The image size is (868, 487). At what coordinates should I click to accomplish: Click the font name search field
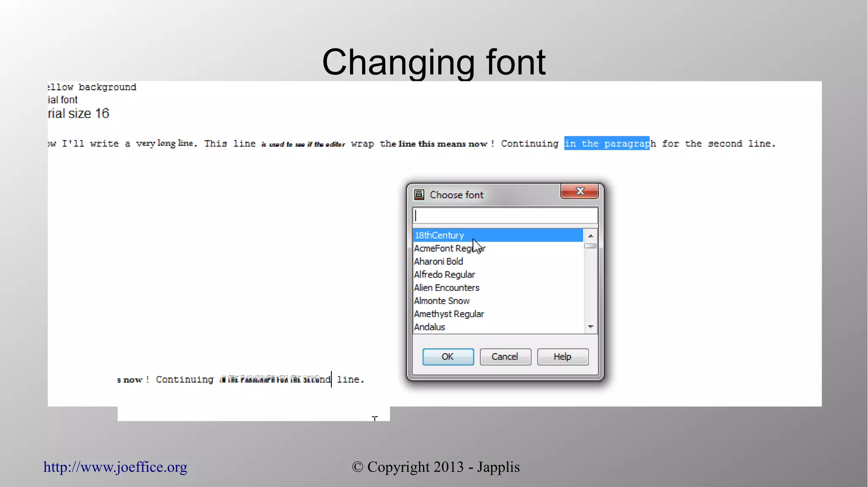tap(505, 216)
